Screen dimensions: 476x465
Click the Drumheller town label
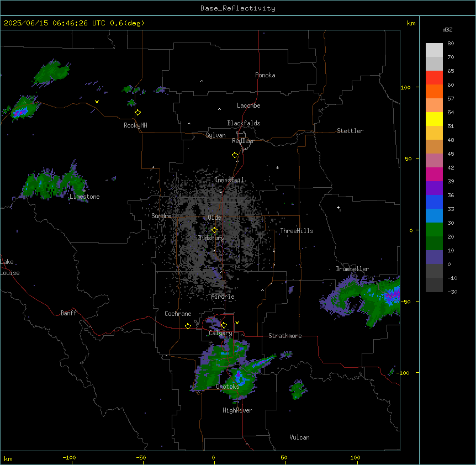[x=352, y=269]
